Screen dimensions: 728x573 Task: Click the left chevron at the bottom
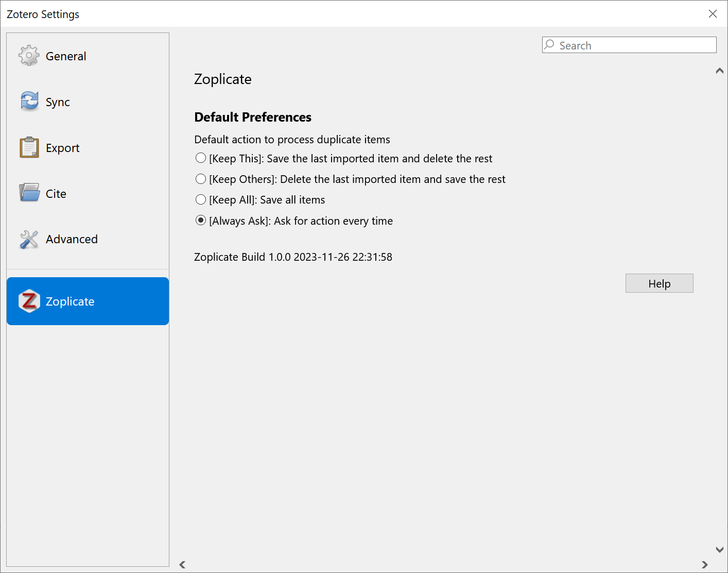(x=182, y=565)
